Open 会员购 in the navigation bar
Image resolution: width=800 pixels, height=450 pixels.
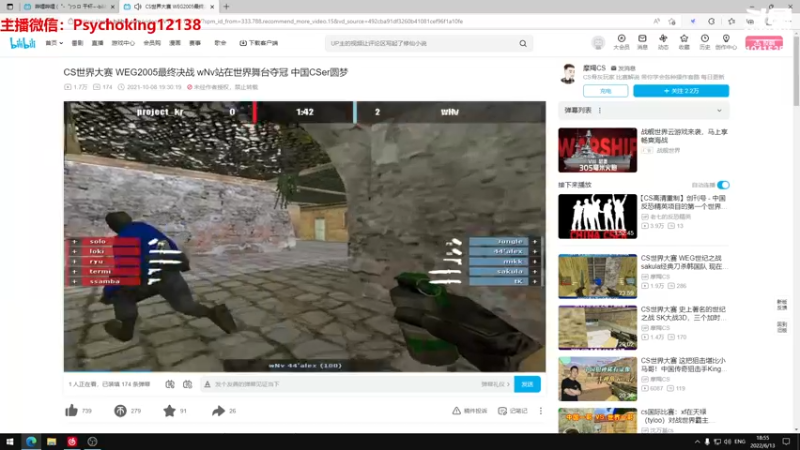point(152,43)
